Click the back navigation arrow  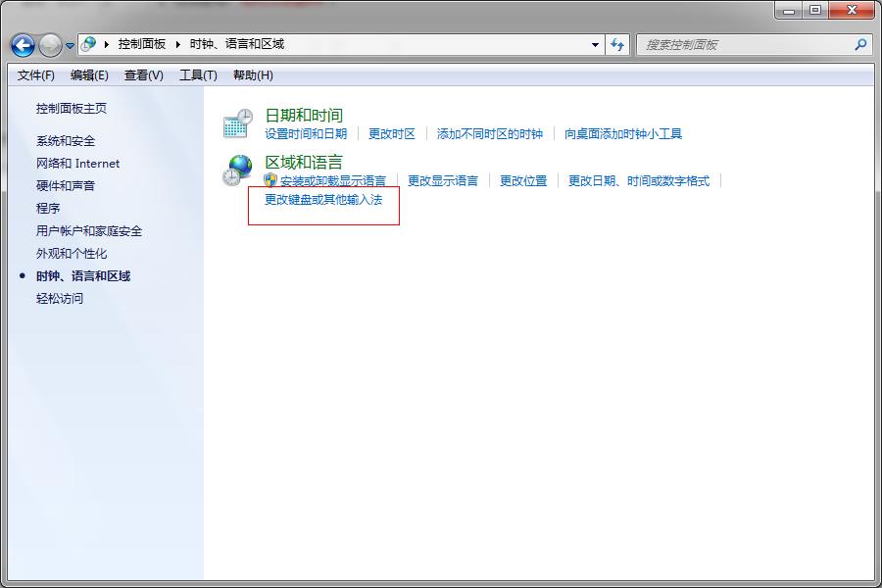pos(23,45)
